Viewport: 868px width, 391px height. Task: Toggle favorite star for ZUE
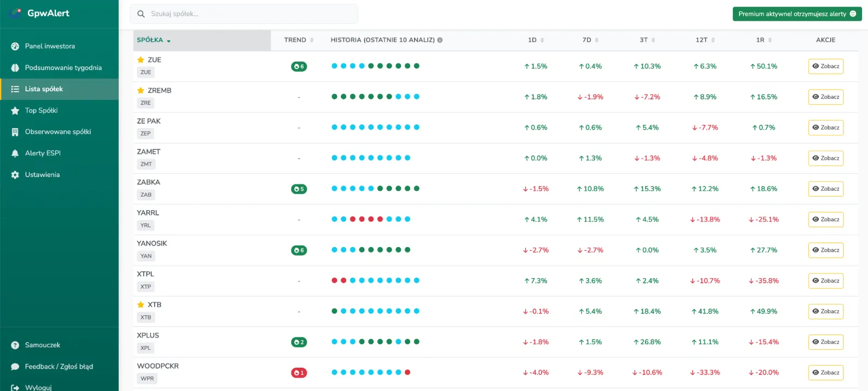(x=141, y=60)
